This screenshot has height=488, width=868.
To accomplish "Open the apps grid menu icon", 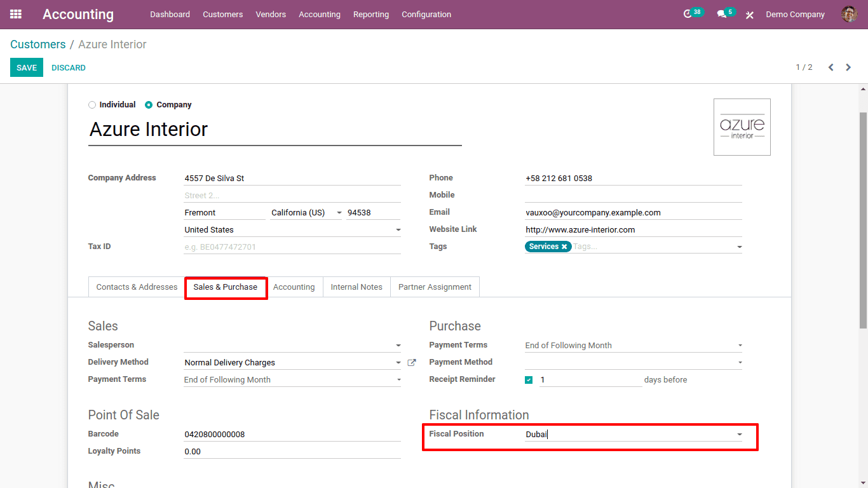I will [x=16, y=14].
